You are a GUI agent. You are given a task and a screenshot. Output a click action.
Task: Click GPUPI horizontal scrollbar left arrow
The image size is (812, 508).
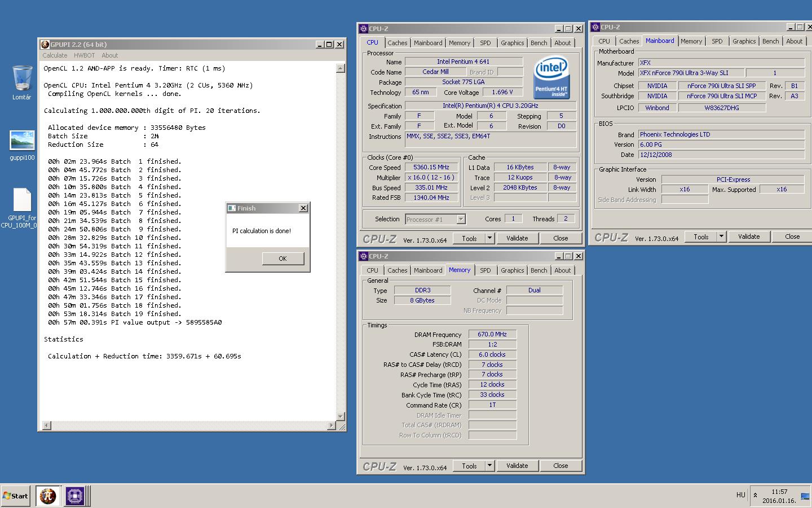(x=47, y=425)
